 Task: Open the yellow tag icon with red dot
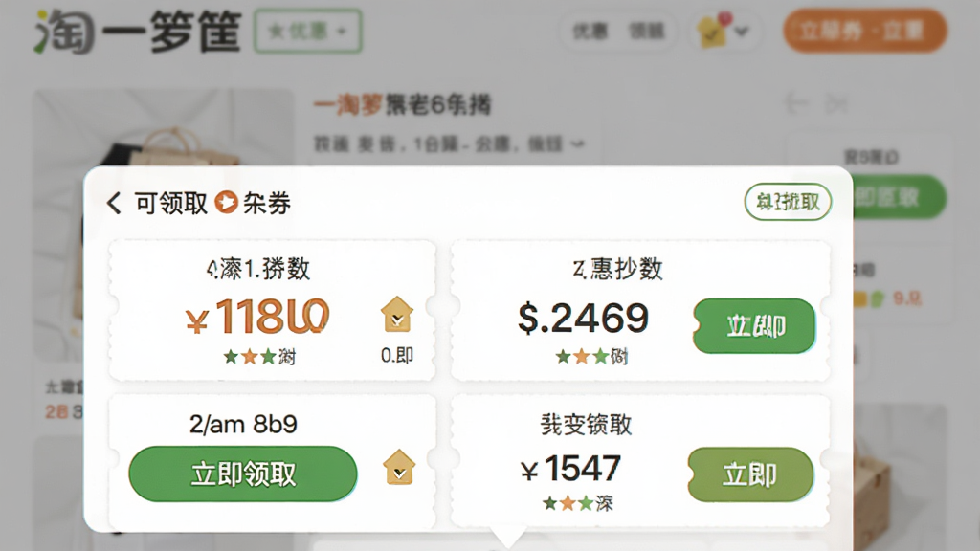712,30
